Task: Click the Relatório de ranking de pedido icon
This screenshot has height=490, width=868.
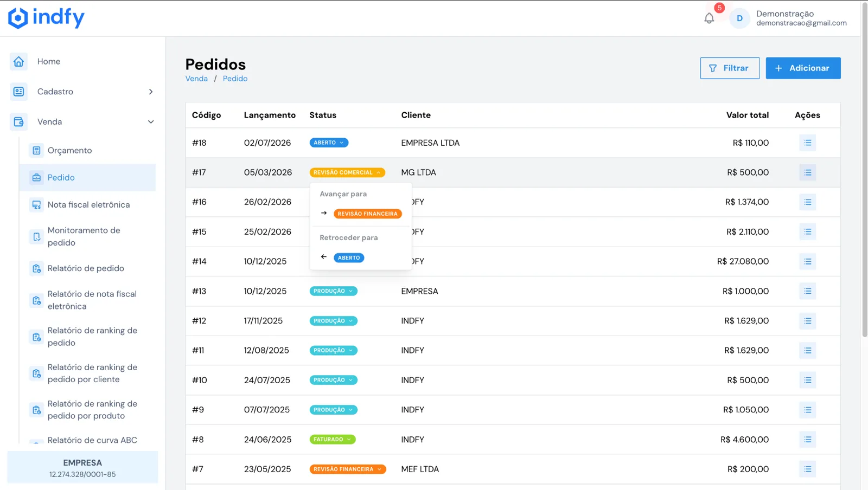Action: (x=36, y=337)
